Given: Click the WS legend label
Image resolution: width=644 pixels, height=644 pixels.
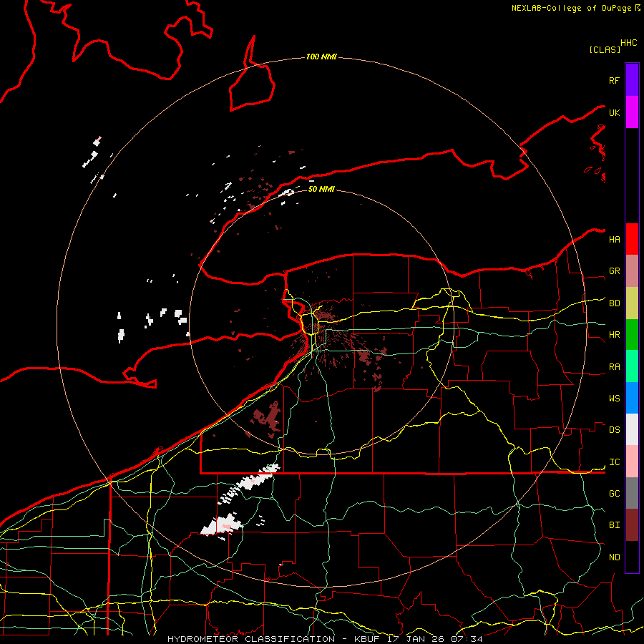Looking at the screenshot, I should [x=614, y=399].
